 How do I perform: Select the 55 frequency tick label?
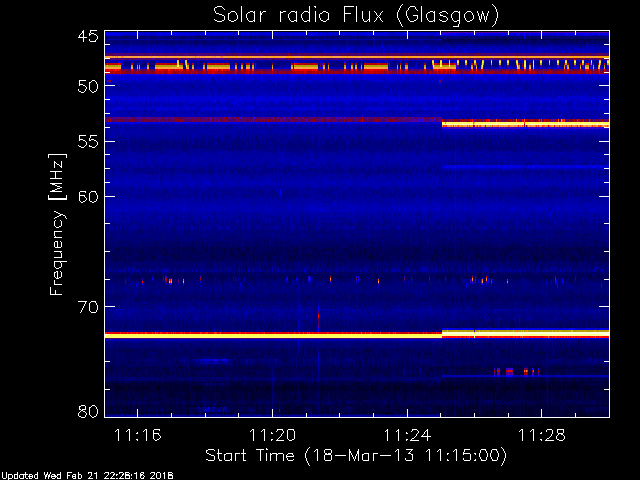88,142
